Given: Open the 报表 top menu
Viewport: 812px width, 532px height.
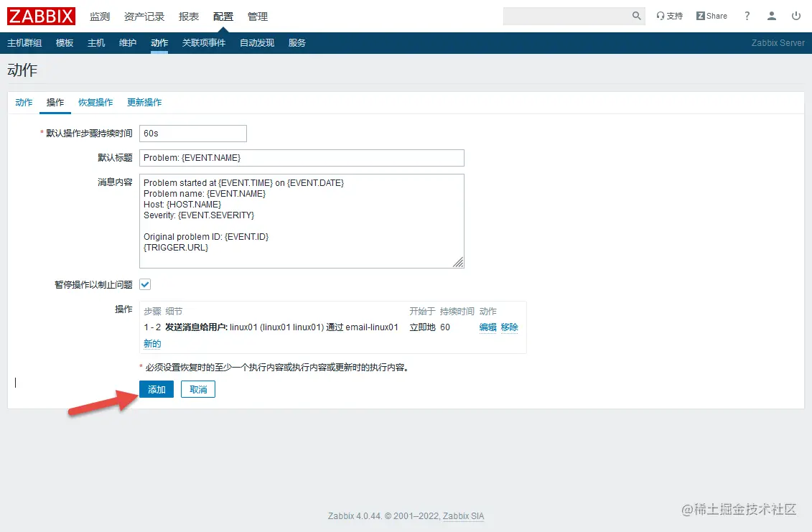Looking at the screenshot, I should click(x=189, y=17).
